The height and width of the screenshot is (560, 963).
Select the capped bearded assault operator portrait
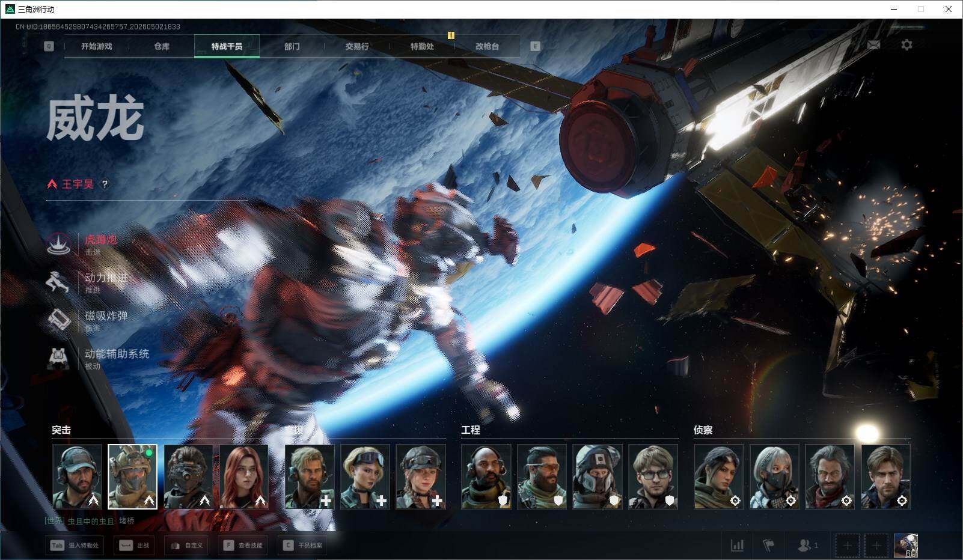[77, 477]
